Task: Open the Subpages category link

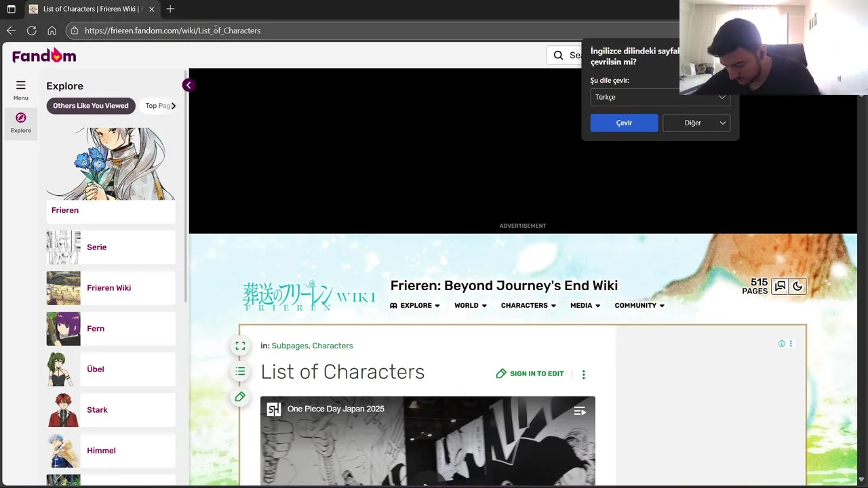Action: tap(290, 346)
